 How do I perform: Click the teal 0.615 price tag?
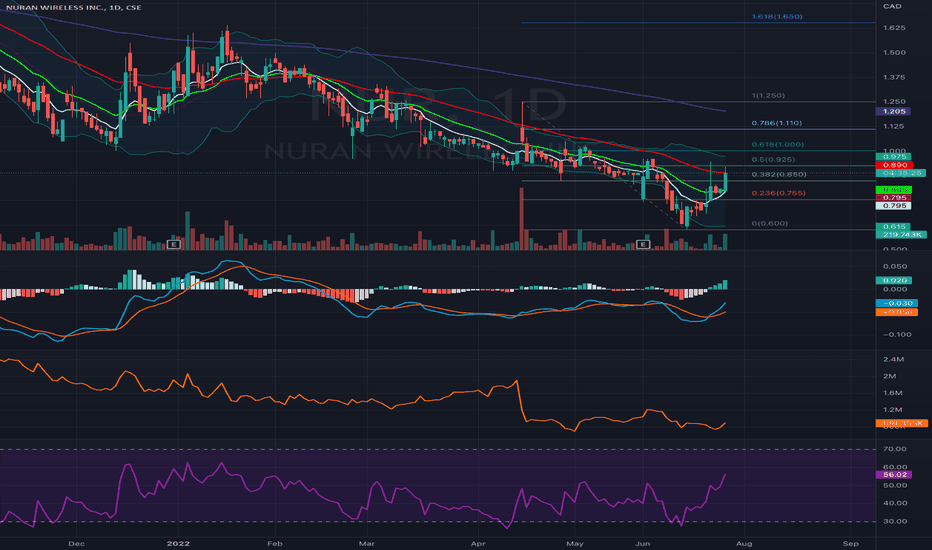(893, 227)
